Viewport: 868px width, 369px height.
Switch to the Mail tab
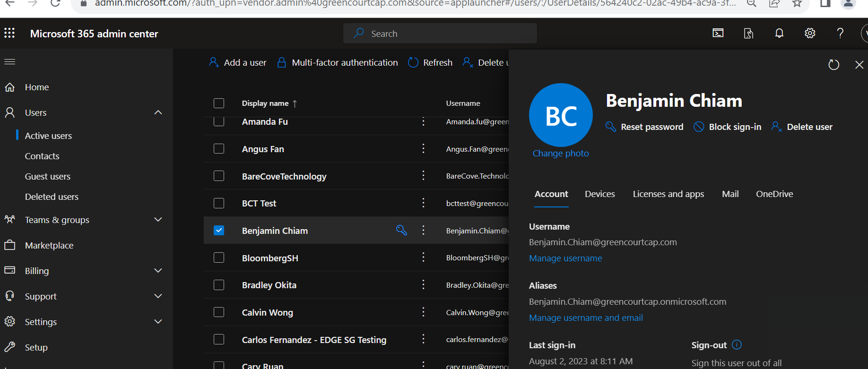point(730,194)
